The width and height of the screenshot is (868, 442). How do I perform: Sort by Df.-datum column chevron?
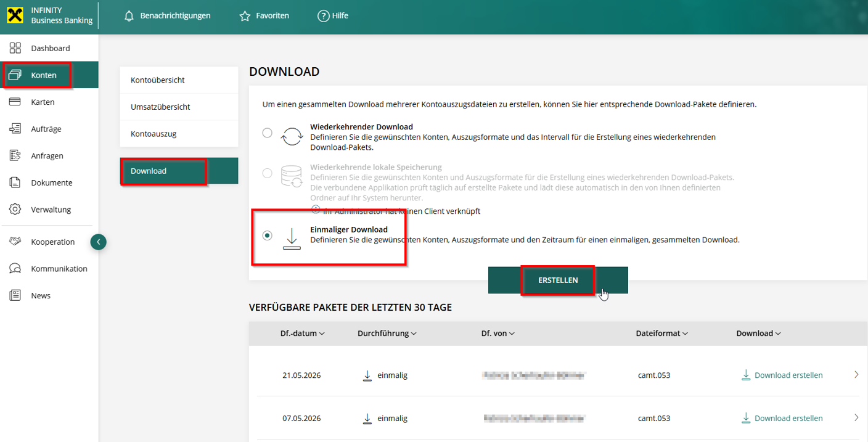click(322, 334)
